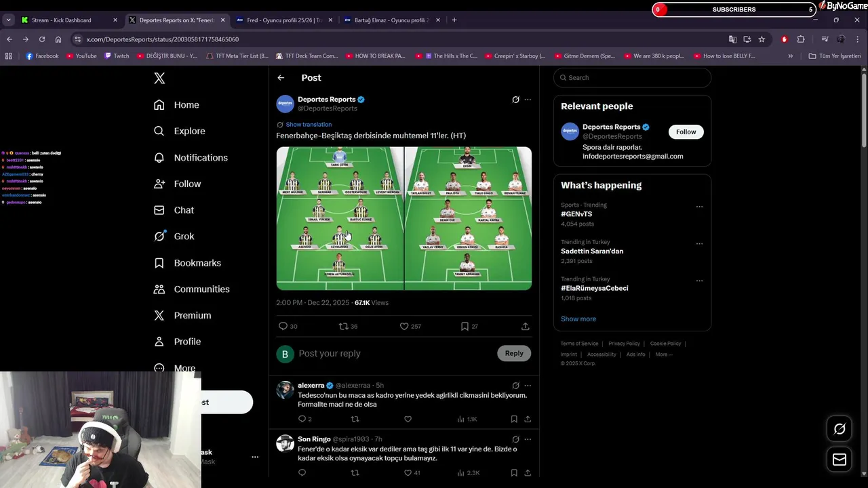
Task: Click the X Search box
Action: (x=632, y=78)
